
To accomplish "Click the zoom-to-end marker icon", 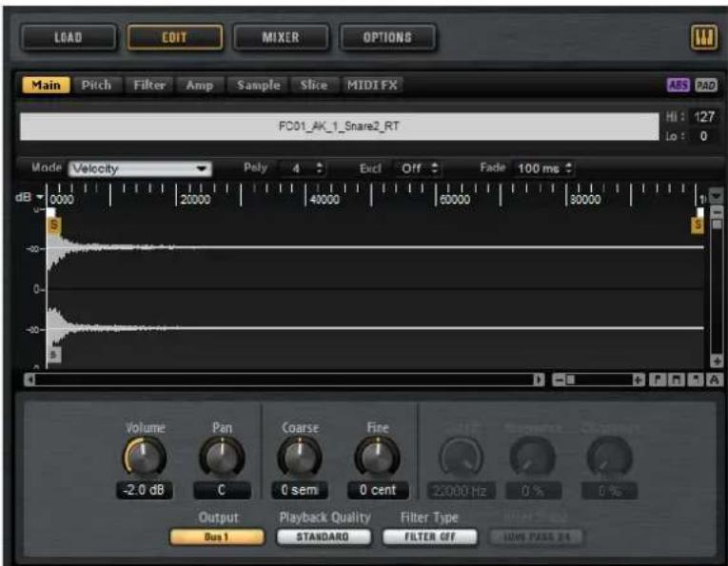I will click(695, 380).
